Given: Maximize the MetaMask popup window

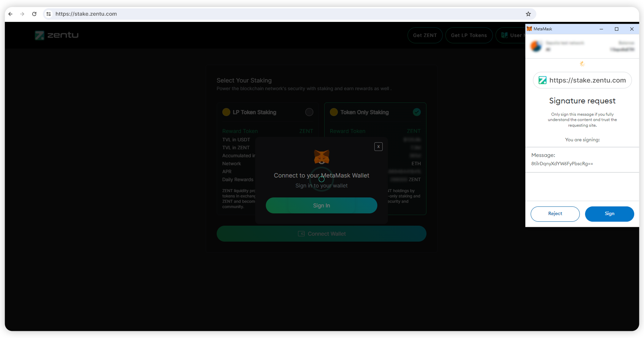Looking at the screenshot, I should coord(617,29).
